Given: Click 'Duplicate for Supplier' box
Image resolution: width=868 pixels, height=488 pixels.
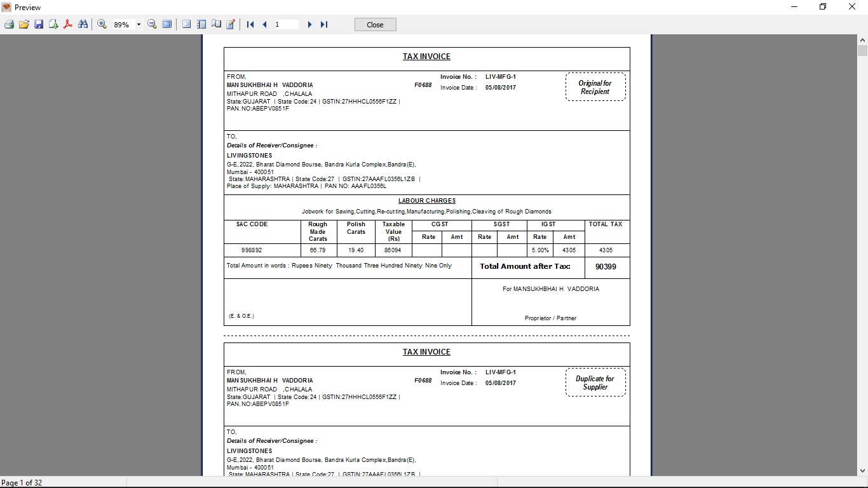Looking at the screenshot, I should (x=595, y=383).
